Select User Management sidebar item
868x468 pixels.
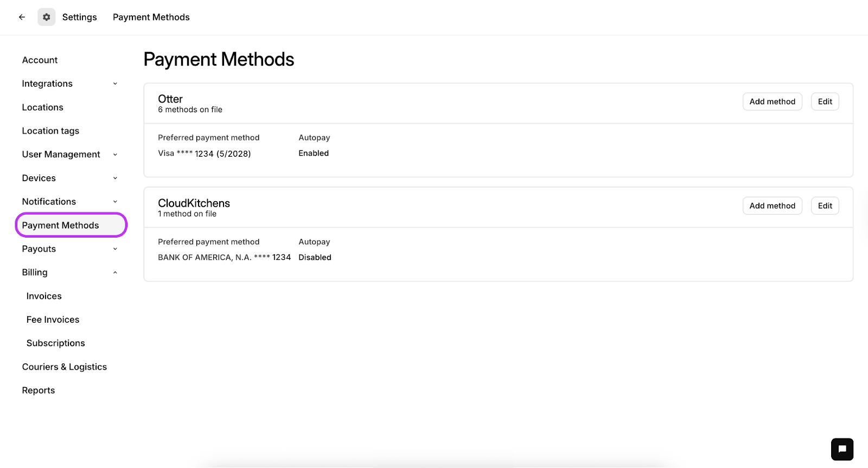click(61, 155)
